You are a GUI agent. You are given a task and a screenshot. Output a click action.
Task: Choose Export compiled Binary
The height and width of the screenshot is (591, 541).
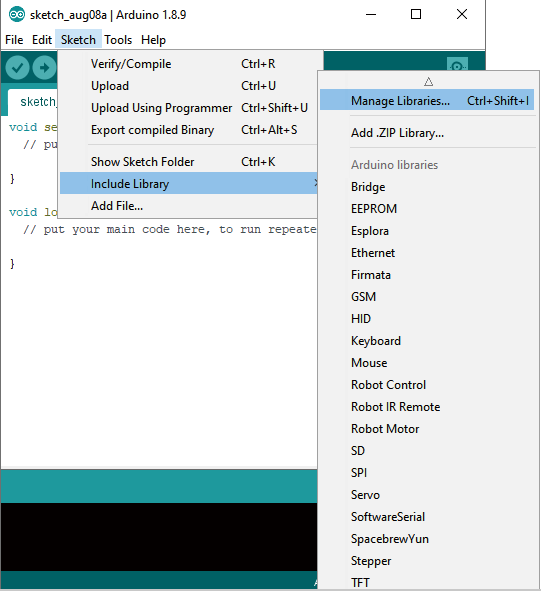pyautogui.click(x=188, y=130)
